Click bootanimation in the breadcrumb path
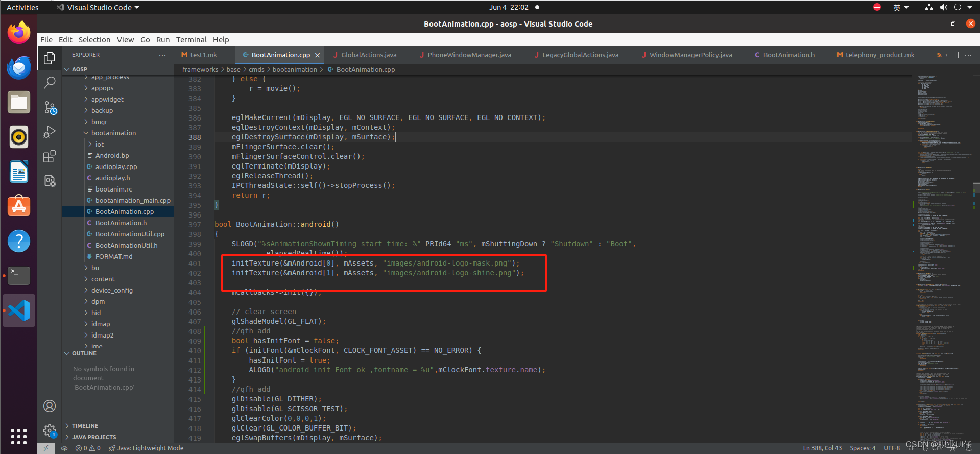This screenshot has height=454, width=980. [x=295, y=69]
